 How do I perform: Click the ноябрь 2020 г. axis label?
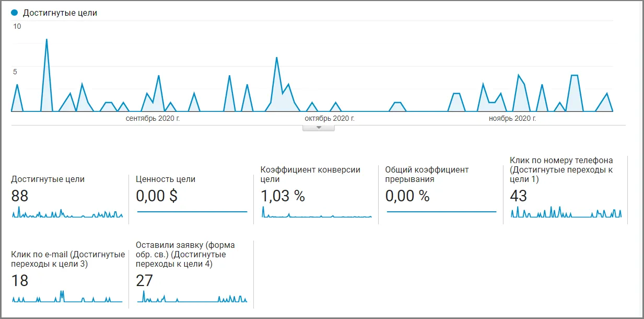pyautogui.click(x=512, y=119)
